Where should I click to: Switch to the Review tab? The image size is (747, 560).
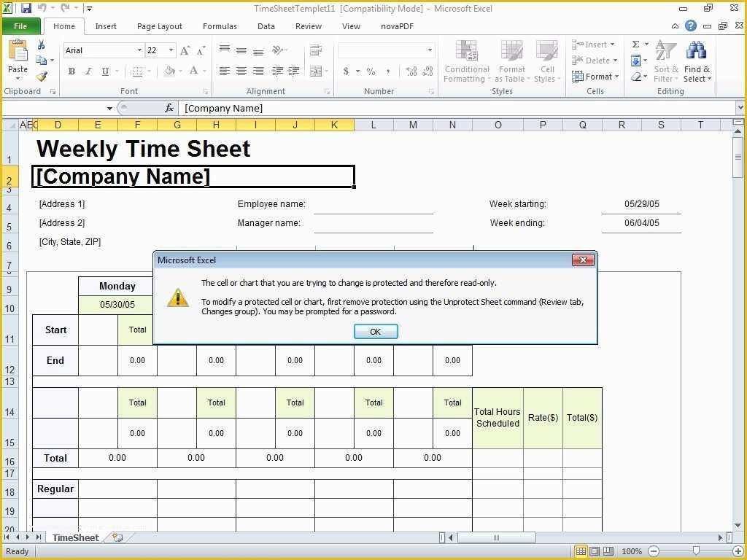(309, 27)
